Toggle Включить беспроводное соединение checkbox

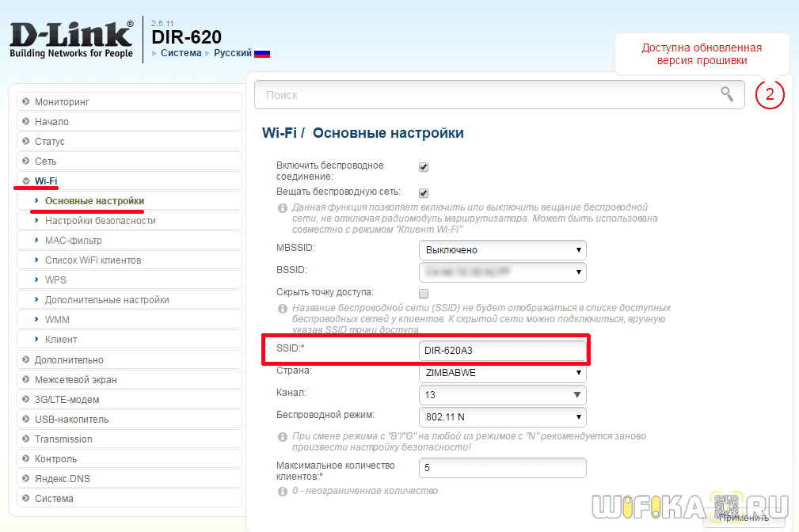(423, 167)
